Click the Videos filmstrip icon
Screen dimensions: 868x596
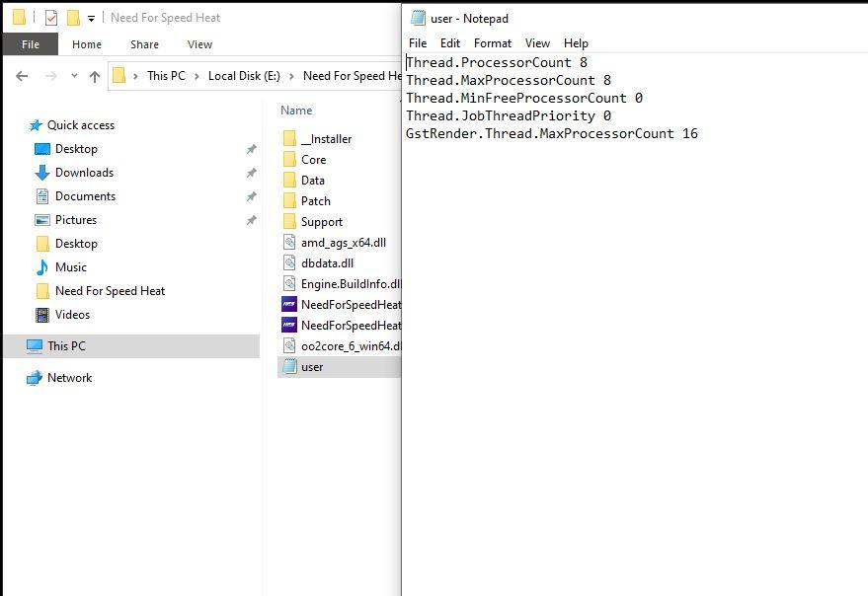pyautogui.click(x=42, y=315)
